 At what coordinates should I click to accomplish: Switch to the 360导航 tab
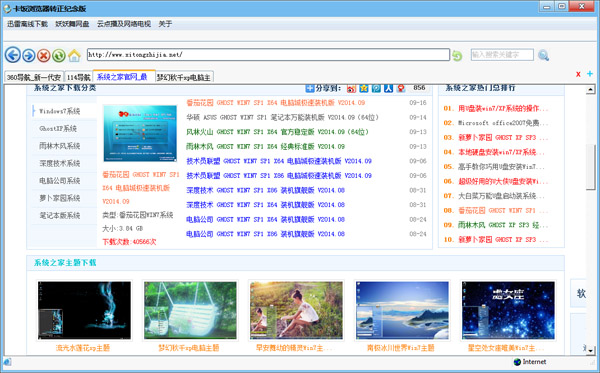coord(34,77)
